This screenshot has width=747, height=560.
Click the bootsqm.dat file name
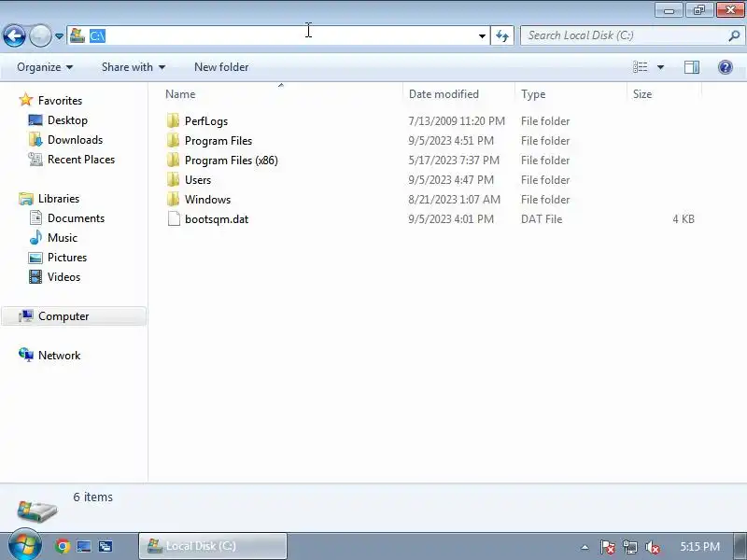pos(217,219)
